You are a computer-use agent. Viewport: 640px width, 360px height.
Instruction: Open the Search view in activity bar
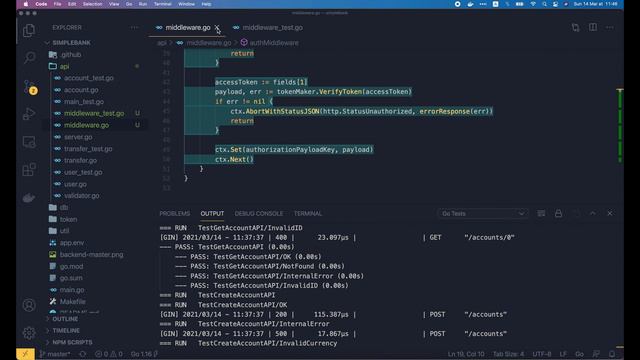(29, 57)
